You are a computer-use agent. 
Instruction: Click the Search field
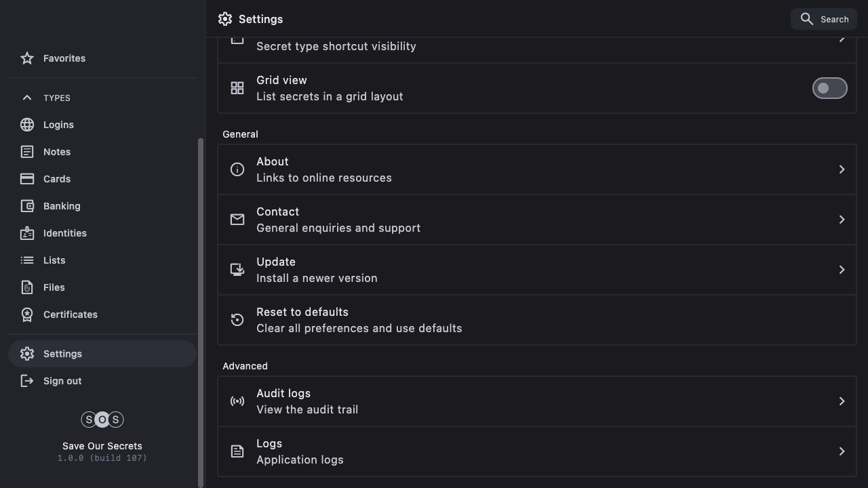824,19
